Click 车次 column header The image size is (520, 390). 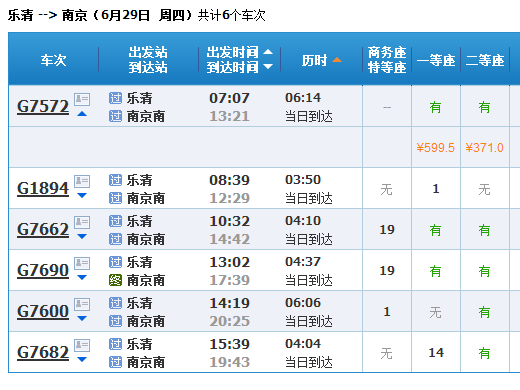[53, 60]
